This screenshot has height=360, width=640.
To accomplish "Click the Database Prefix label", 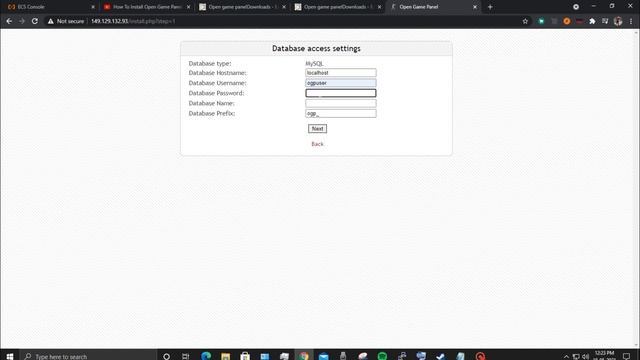I will pyautogui.click(x=212, y=113).
